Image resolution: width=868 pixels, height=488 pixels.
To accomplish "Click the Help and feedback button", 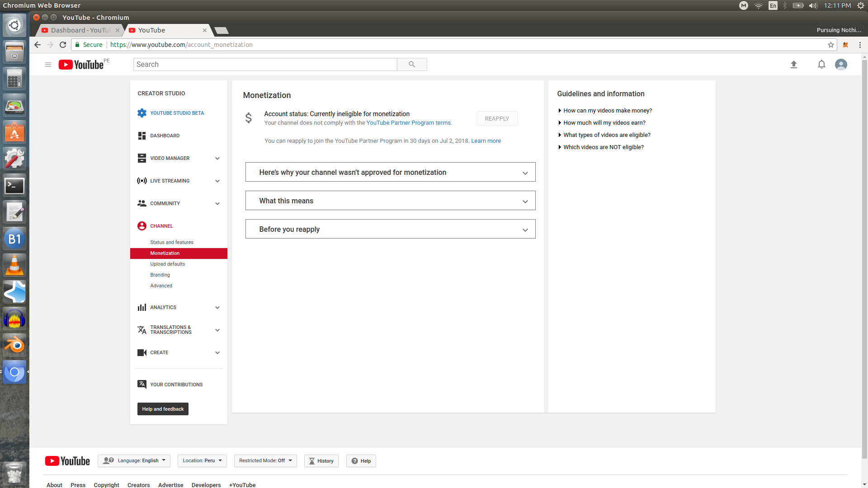I will click(163, 409).
